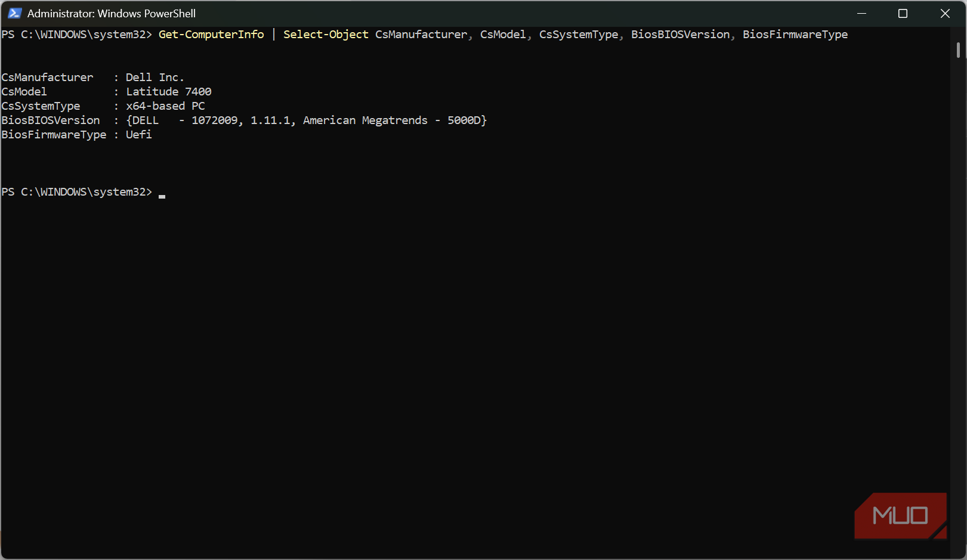Click BiosBIOSVersion in the command line
Screen dimensions: 967x560
(681, 35)
